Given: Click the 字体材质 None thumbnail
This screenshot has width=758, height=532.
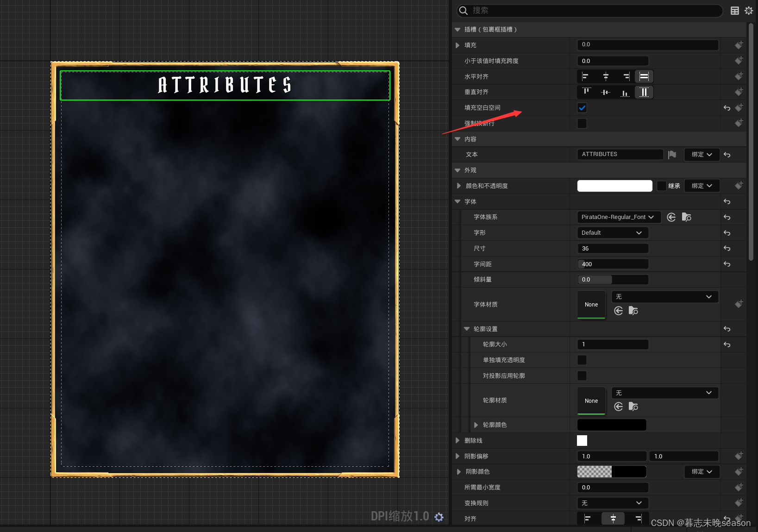Looking at the screenshot, I should click(x=591, y=304).
